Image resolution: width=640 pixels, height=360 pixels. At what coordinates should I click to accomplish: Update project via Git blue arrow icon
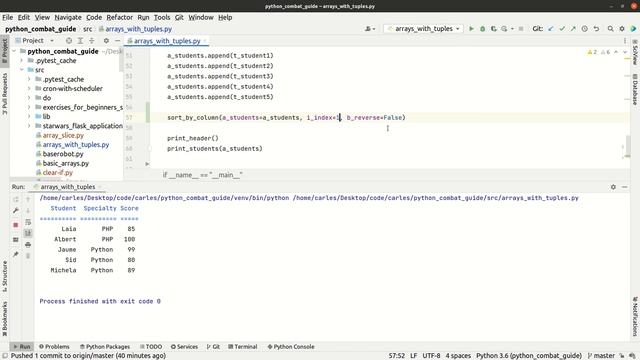(551, 29)
